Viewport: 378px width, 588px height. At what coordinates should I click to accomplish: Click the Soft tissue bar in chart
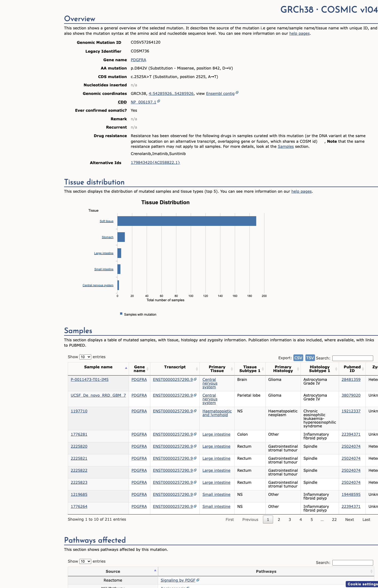tap(187, 221)
